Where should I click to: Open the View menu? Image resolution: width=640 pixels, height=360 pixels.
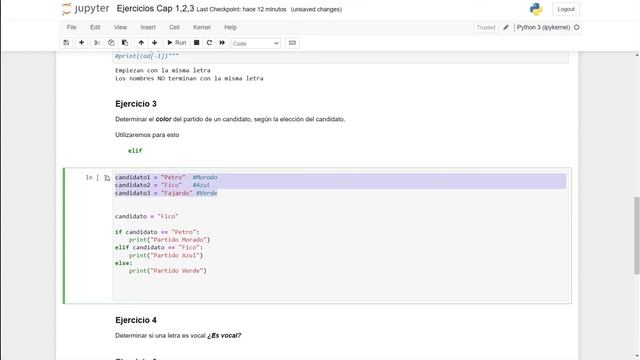click(120, 27)
